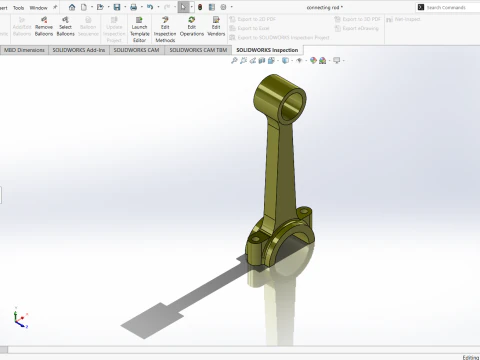Click the Print icon
480x360 pixels.
(134, 7)
